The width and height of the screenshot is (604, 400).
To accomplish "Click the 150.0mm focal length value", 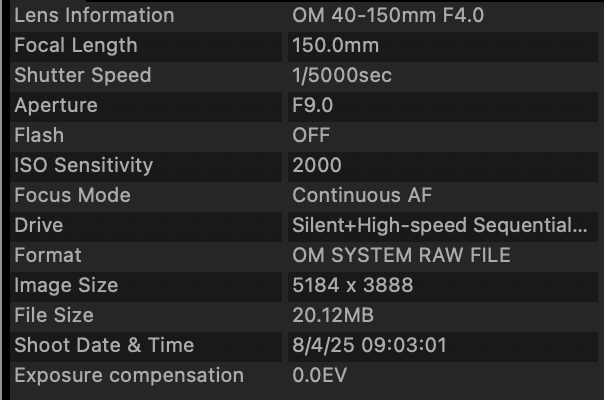I will point(336,45).
